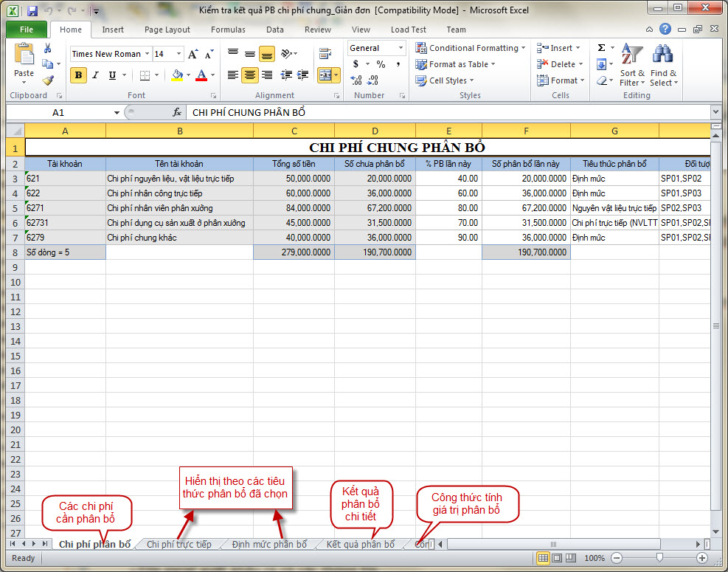Expand Conditional Formatting menu
The height and width of the screenshot is (572, 728).
click(x=471, y=48)
